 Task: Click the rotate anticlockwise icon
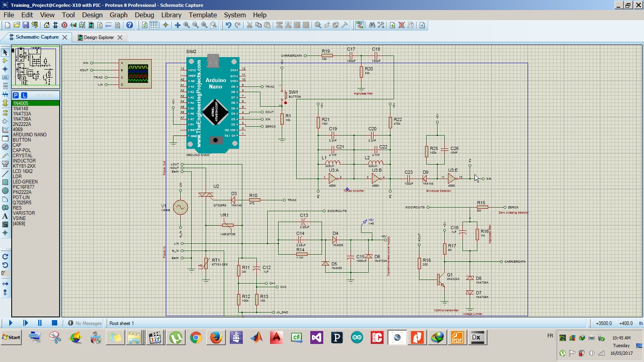[5, 265]
